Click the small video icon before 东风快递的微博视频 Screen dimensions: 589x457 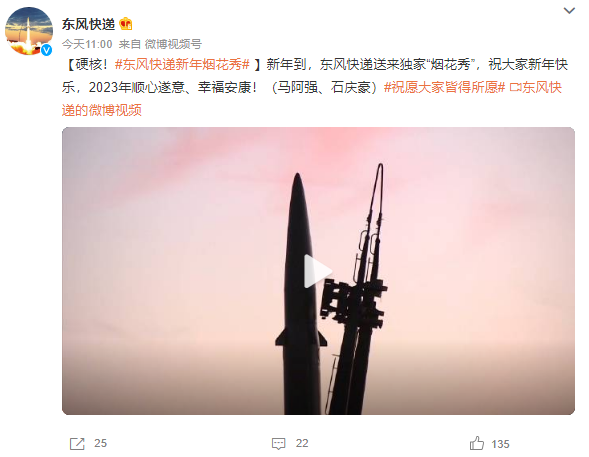pos(515,88)
